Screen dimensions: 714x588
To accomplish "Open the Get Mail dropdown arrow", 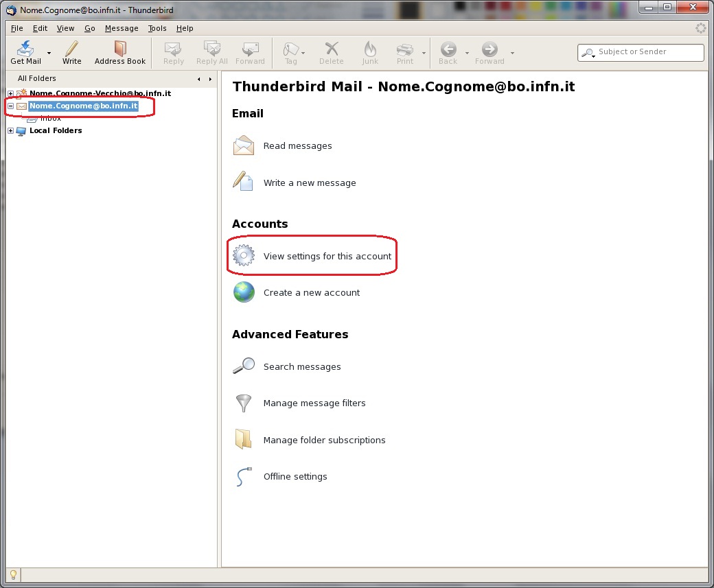I will tap(49, 53).
